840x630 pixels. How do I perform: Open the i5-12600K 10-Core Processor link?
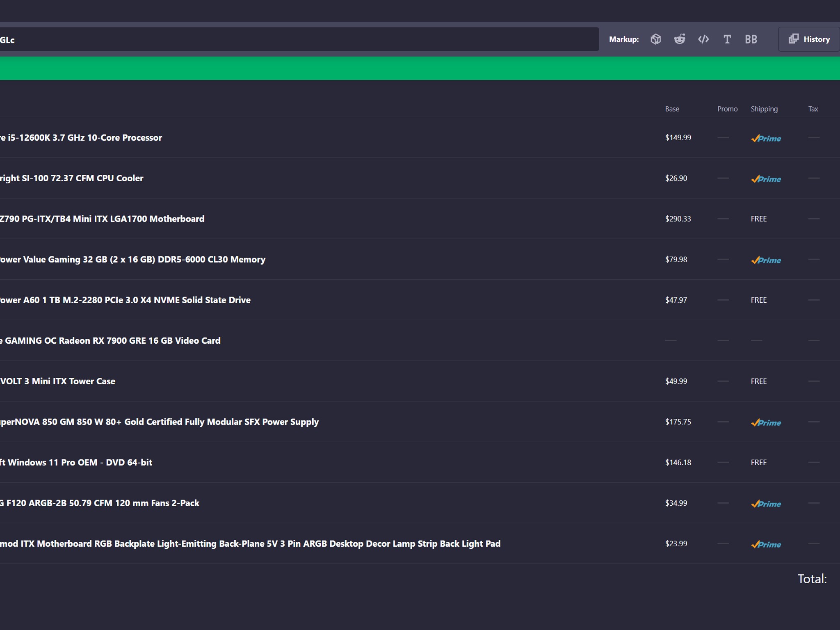coord(81,138)
